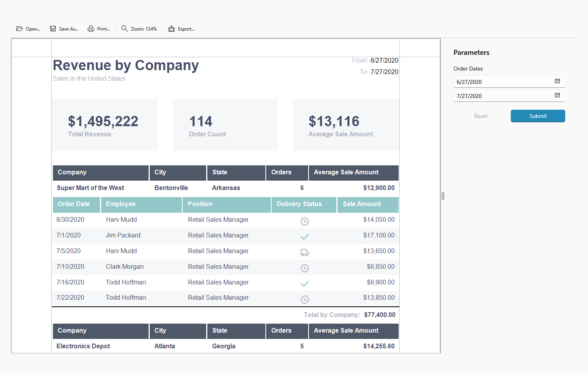Click the truck delivery icon for 7/5/2020
Image resolution: width=588 pixels, height=373 pixels.
[305, 253]
